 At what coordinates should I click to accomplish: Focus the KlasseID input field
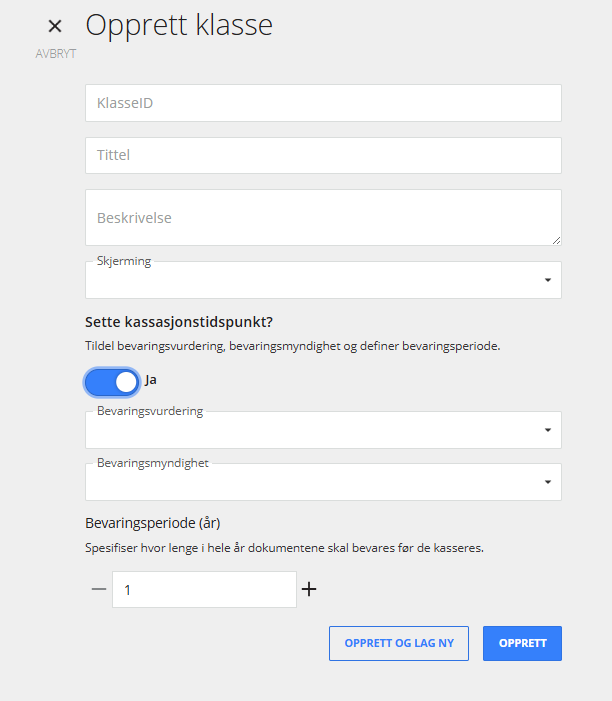pyautogui.click(x=323, y=103)
